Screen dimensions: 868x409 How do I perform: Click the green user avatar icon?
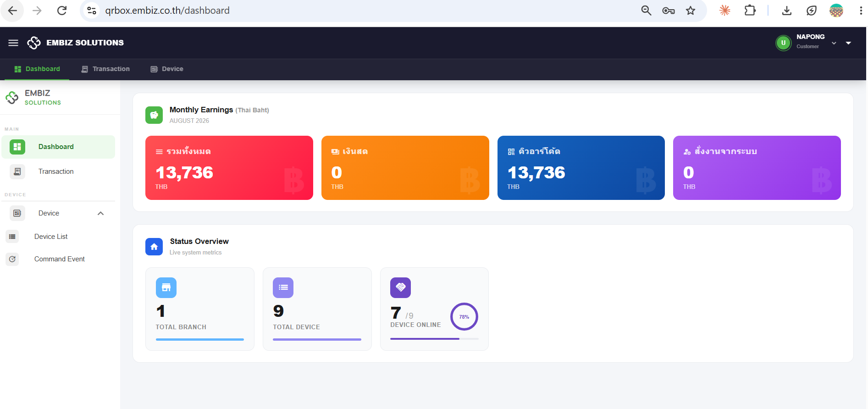coord(783,43)
